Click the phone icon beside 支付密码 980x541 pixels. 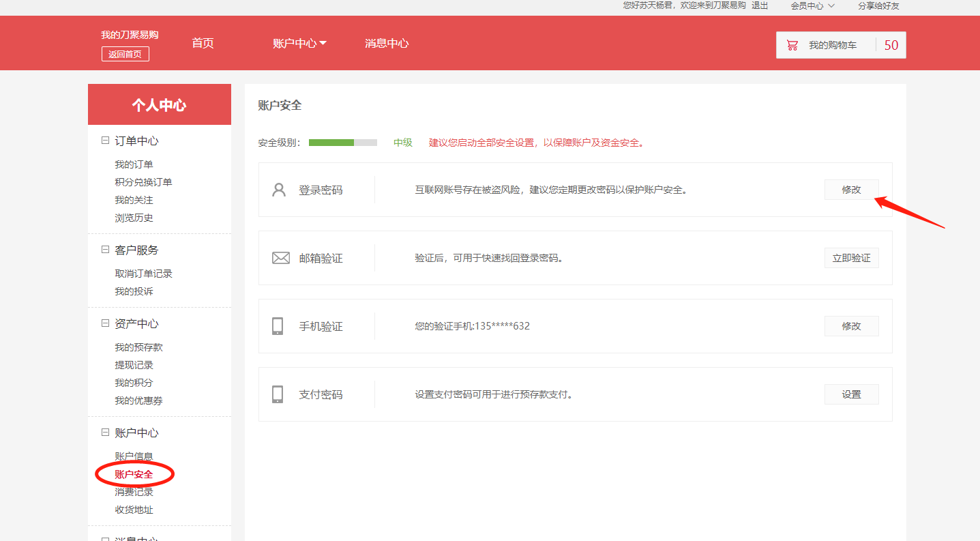pyautogui.click(x=278, y=394)
